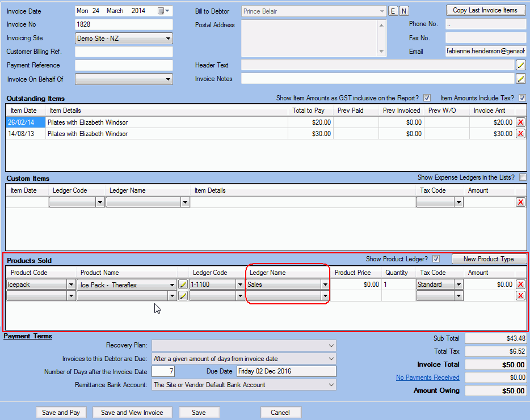Click the Icepack Product Price cell

click(356, 285)
